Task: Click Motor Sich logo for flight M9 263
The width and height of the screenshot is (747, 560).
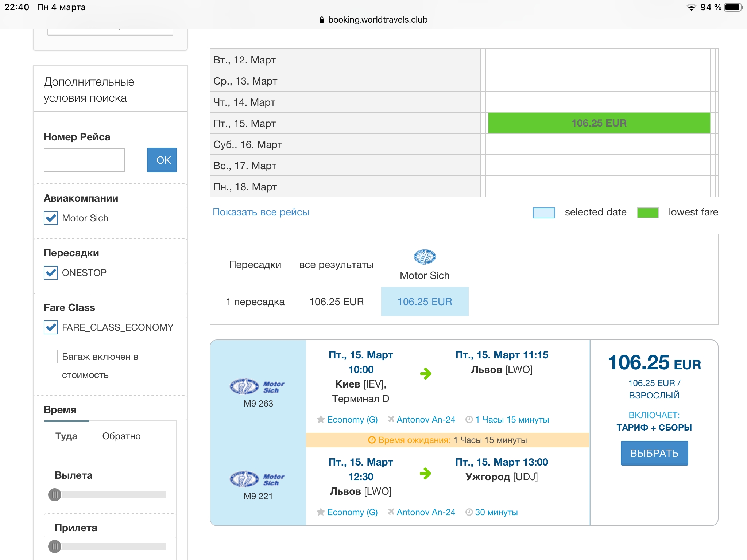Action: pos(258,386)
